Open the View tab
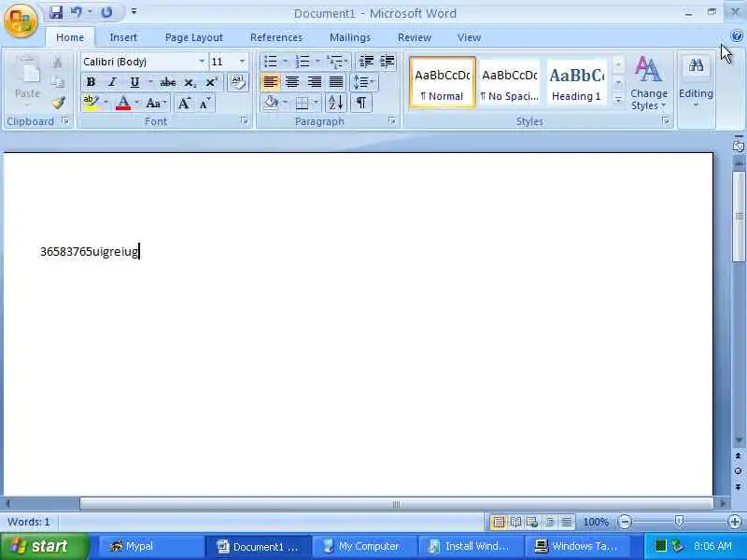 pyautogui.click(x=470, y=37)
